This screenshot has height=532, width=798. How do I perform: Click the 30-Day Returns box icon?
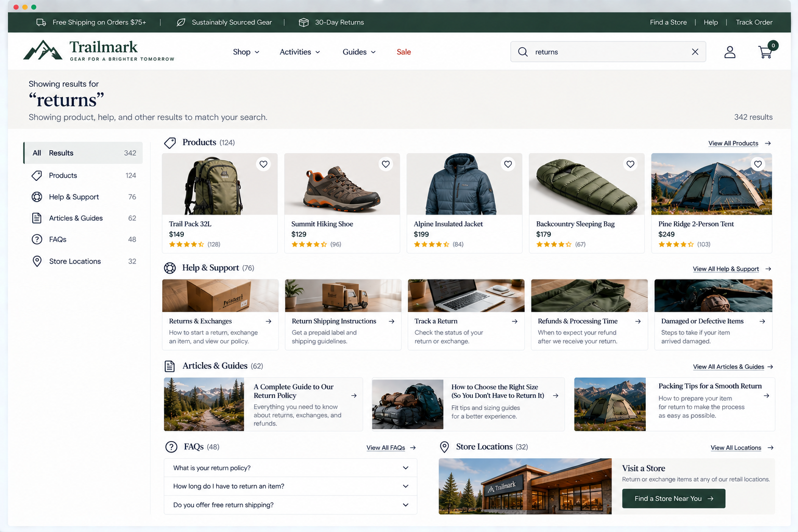pos(304,22)
